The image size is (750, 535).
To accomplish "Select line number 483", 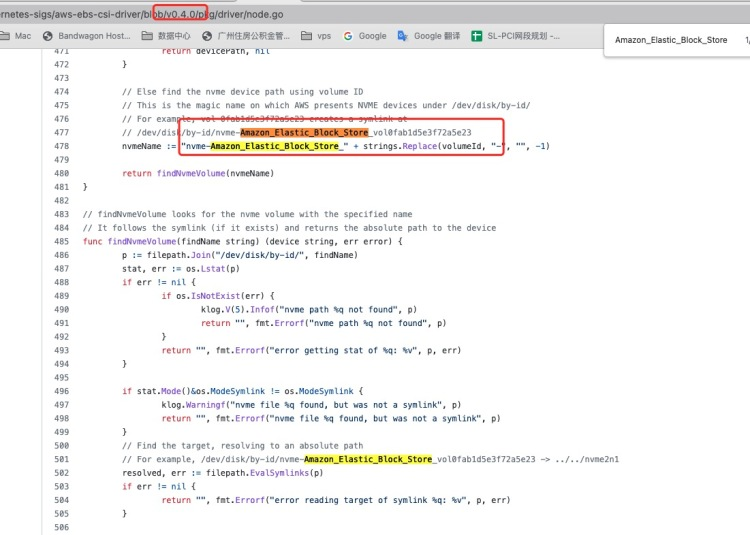I will coord(62,214).
